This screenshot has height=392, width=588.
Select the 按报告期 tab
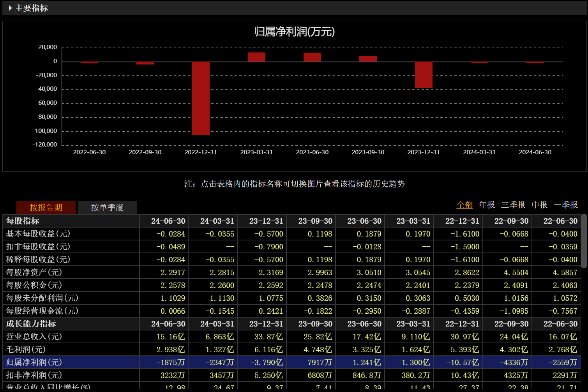coord(46,207)
